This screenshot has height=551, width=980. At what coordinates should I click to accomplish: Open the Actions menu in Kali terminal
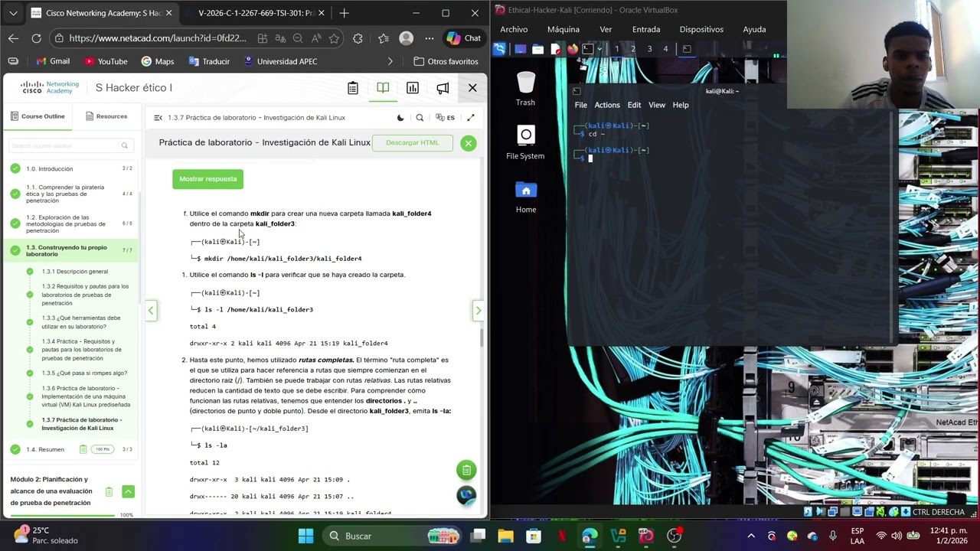click(607, 105)
